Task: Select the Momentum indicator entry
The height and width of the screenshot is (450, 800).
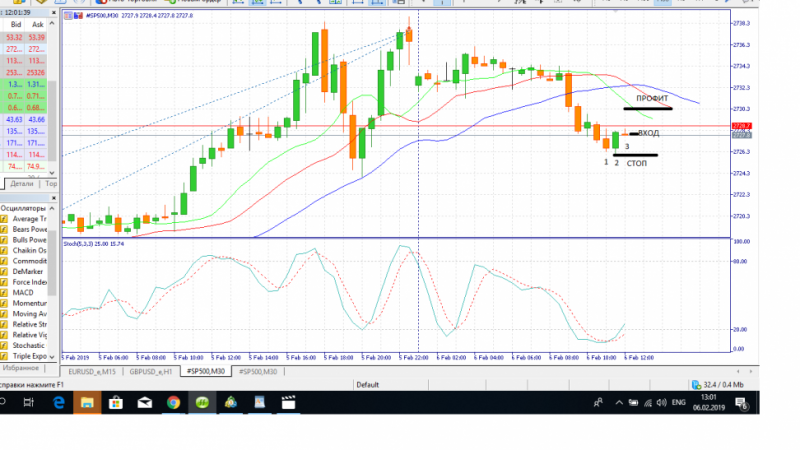Action: 29,303
